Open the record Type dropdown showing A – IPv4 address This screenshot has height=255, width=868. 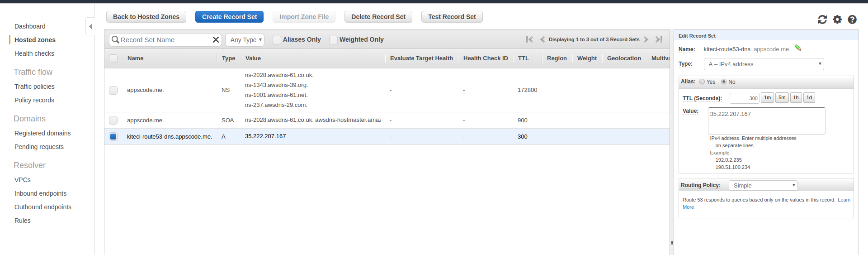click(x=764, y=64)
